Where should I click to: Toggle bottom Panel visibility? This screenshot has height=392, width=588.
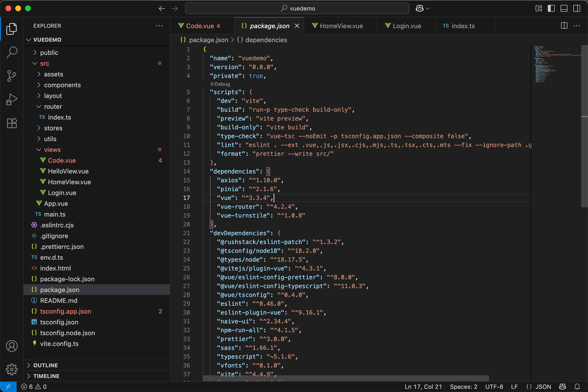[564, 9]
